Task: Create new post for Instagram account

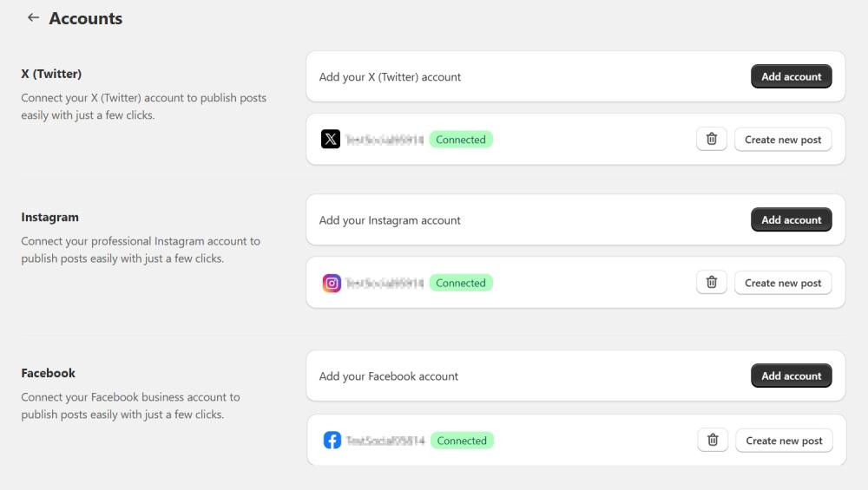Action: (783, 283)
